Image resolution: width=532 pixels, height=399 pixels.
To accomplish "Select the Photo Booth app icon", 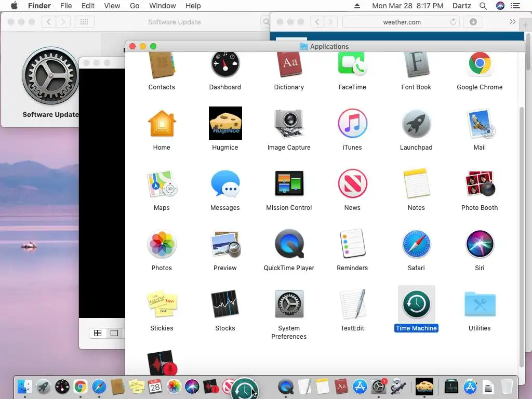I will coord(480,183).
